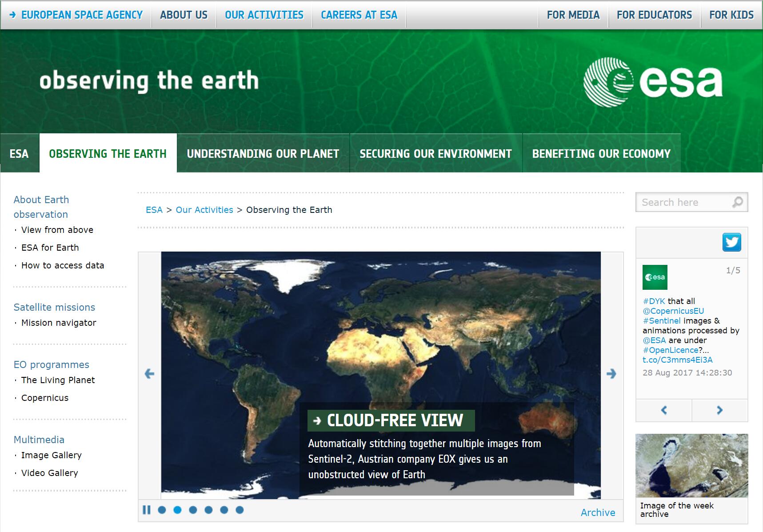
Task: Advance carousel with right arrow
Action: pos(611,374)
